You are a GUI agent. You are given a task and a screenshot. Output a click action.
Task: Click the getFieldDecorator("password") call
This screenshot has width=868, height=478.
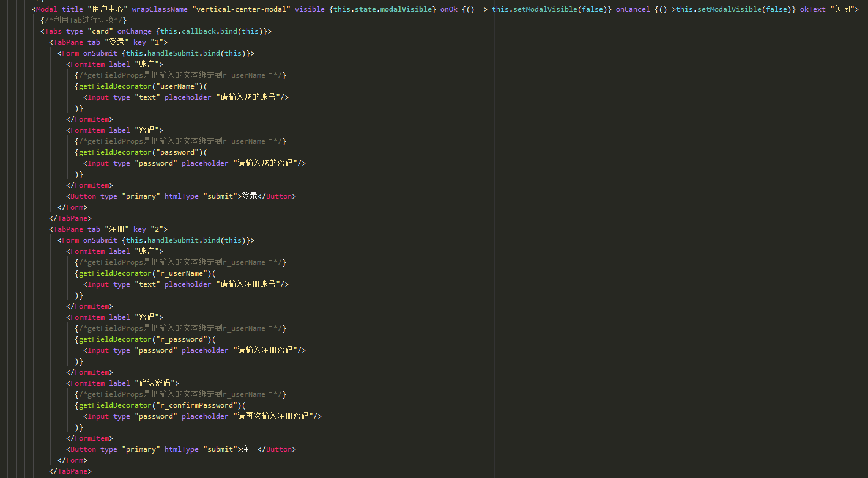(141, 152)
